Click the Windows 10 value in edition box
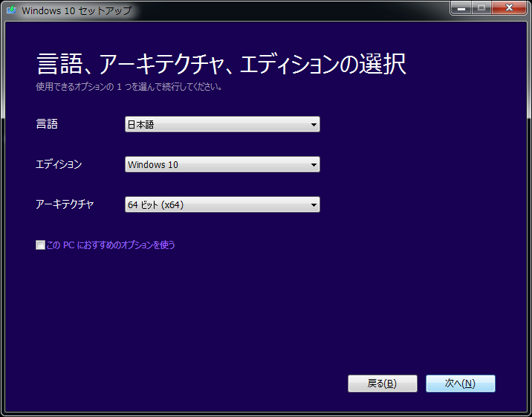Image resolution: width=532 pixels, height=417 pixels. point(153,165)
